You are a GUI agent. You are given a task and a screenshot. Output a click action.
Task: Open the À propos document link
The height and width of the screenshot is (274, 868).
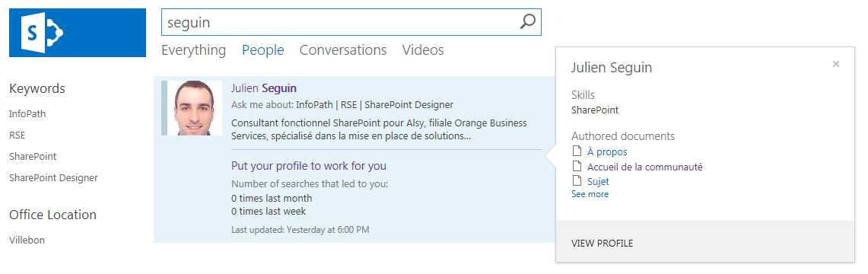coord(607,151)
